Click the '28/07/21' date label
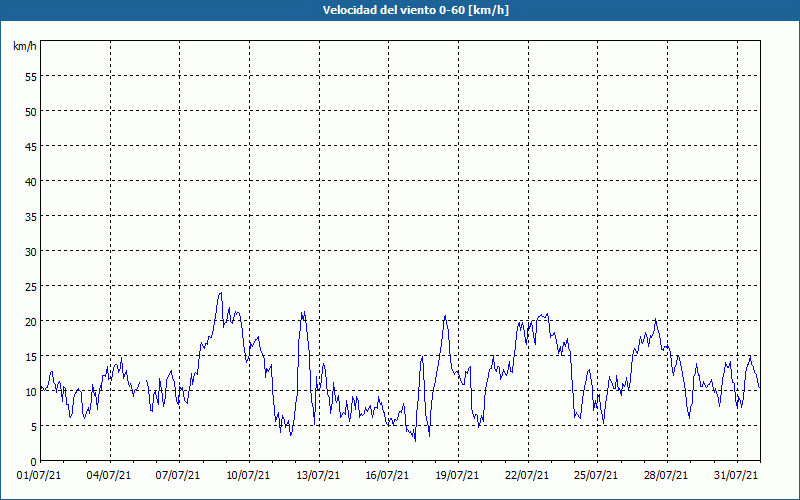 point(666,476)
